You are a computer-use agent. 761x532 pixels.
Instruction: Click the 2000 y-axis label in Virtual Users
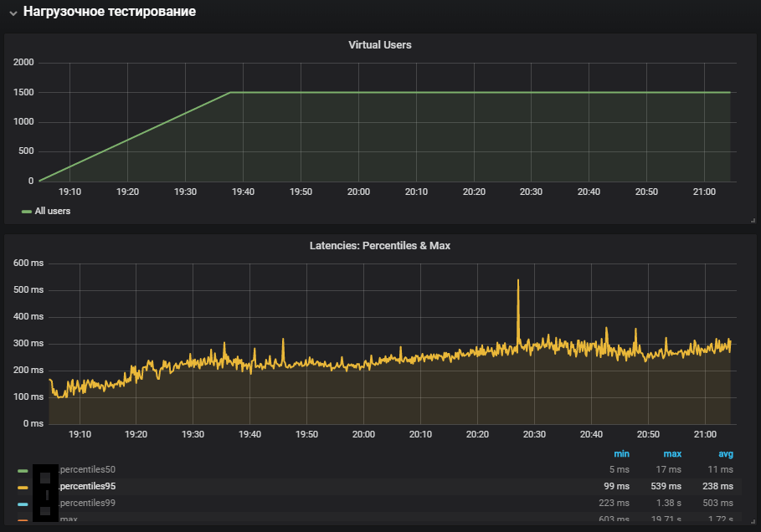point(23,62)
